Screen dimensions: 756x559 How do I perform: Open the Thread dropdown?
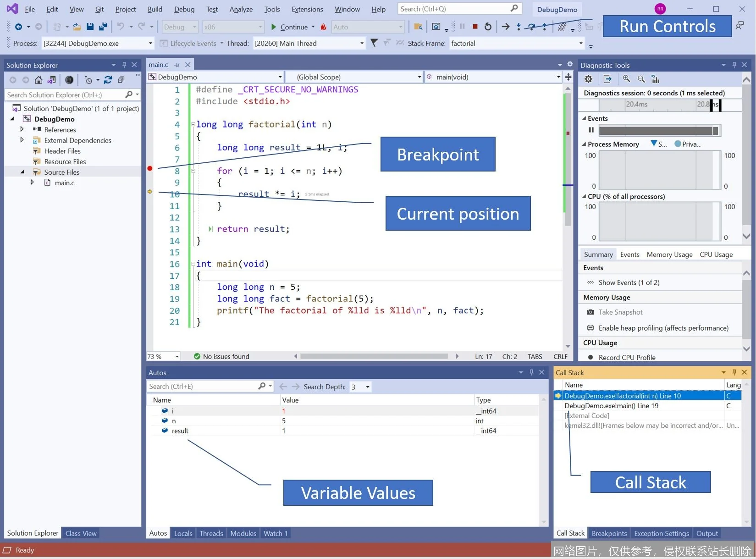pos(361,43)
